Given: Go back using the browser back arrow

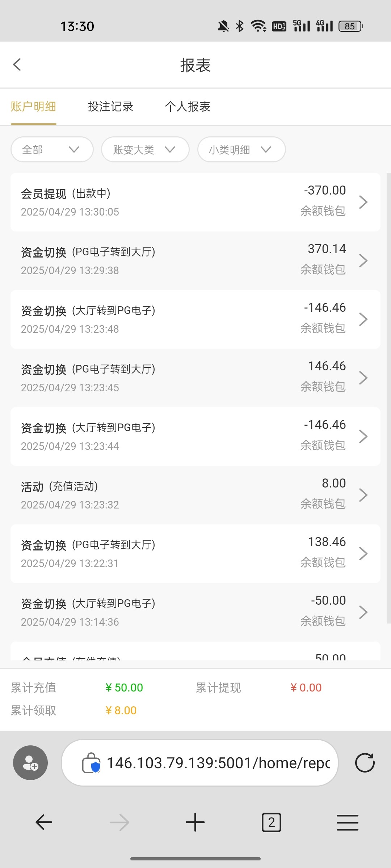Looking at the screenshot, I should point(44,822).
